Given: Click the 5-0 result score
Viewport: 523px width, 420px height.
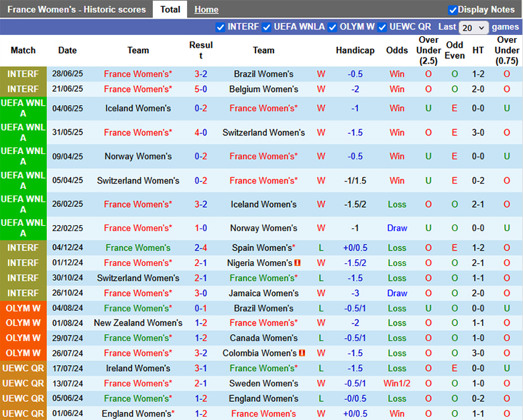Looking at the screenshot, I should click(x=200, y=89).
